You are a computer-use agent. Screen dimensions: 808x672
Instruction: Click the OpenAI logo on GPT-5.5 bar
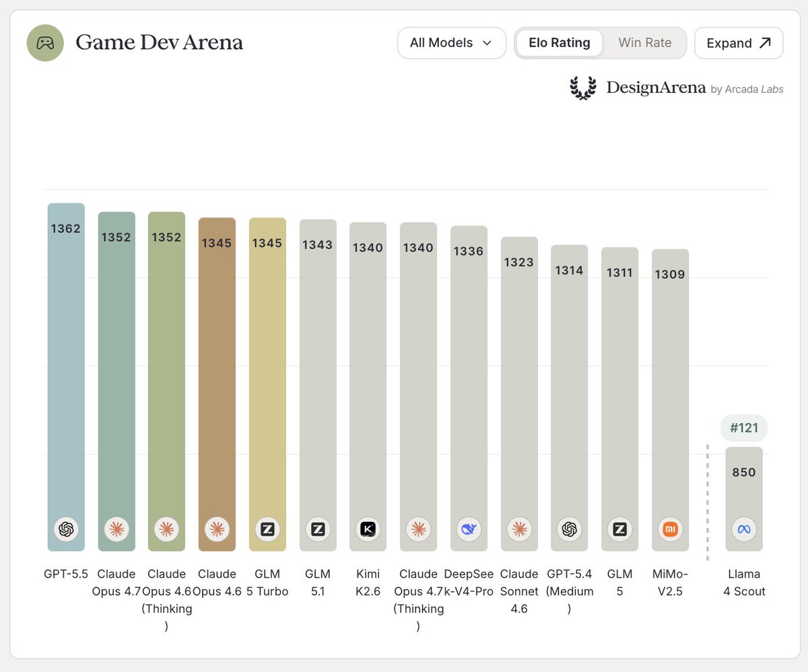pos(66,529)
